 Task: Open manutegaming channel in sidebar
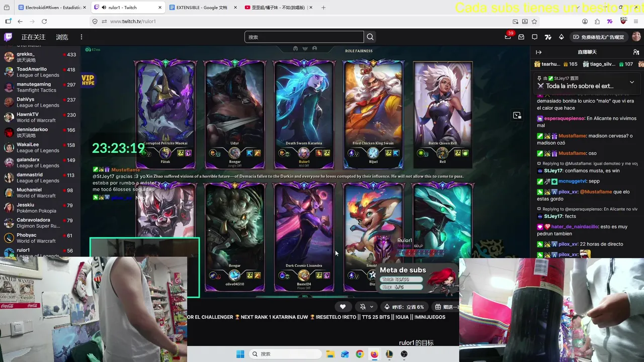pyautogui.click(x=40, y=87)
